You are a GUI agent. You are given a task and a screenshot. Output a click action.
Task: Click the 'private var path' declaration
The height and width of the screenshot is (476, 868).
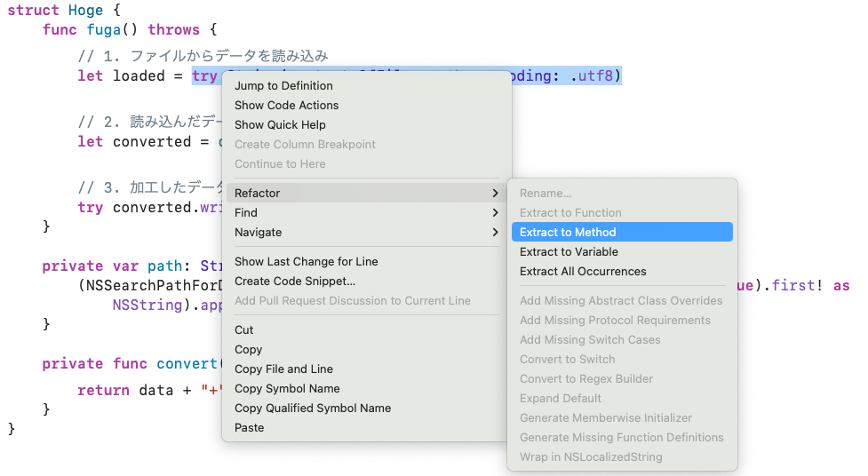tap(112, 266)
